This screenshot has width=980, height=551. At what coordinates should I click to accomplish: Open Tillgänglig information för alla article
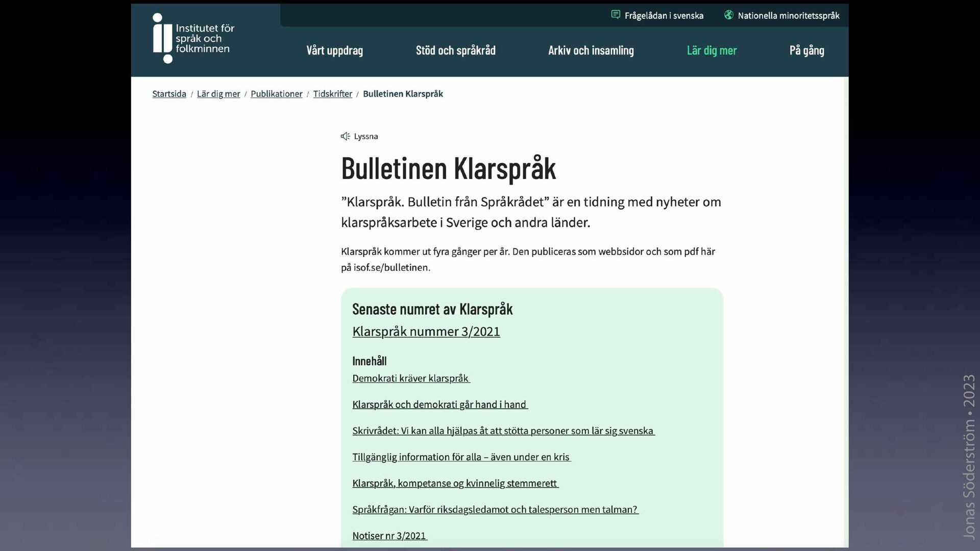point(461,457)
